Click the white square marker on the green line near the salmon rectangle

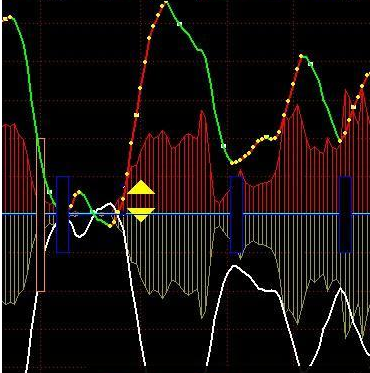click(x=50, y=192)
